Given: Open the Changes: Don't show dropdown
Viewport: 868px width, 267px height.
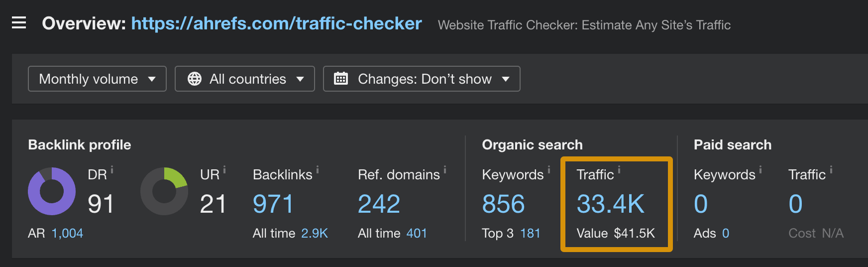Looking at the screenshot, I should click(x=422, y=79).
